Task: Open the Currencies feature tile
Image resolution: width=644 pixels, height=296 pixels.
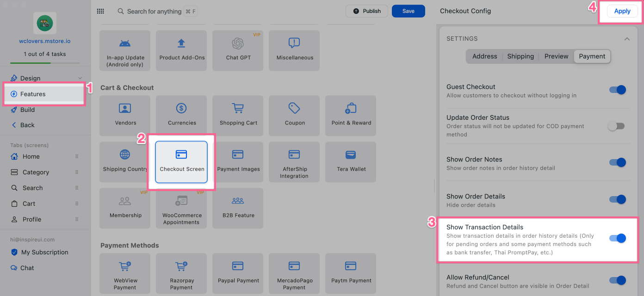Action: click(x=181, y=115)
